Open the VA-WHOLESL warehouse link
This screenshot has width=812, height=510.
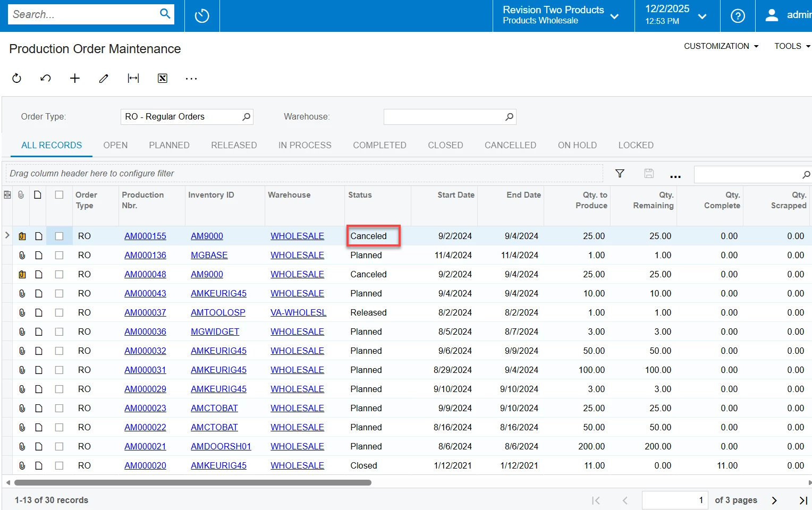click(298, 312)
